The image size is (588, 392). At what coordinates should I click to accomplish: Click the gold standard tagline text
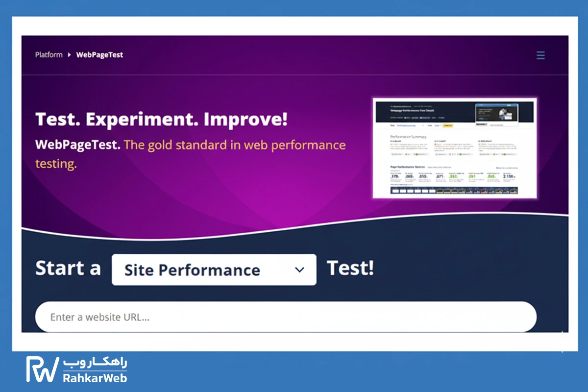click(191, 154)
